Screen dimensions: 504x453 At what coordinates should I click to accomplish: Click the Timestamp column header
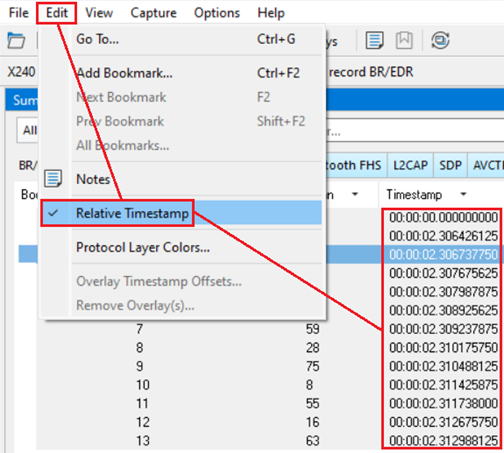[414, 194]
